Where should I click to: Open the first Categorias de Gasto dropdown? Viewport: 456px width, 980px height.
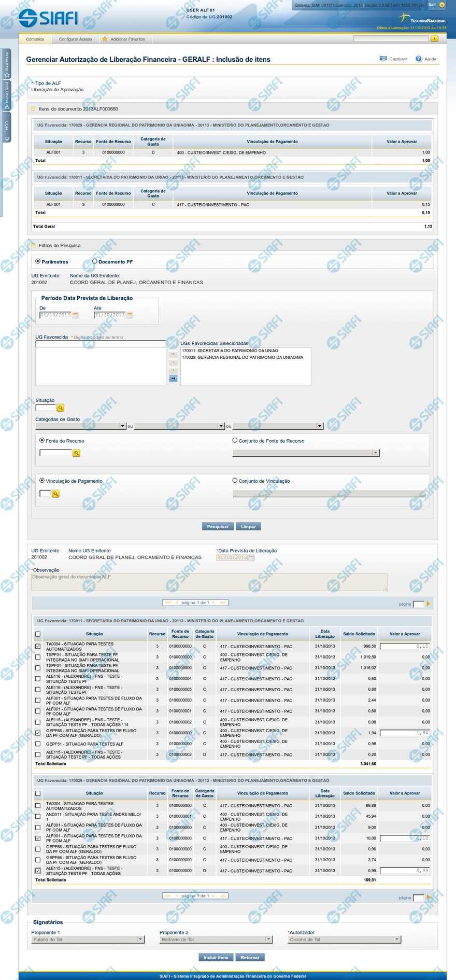122,426
